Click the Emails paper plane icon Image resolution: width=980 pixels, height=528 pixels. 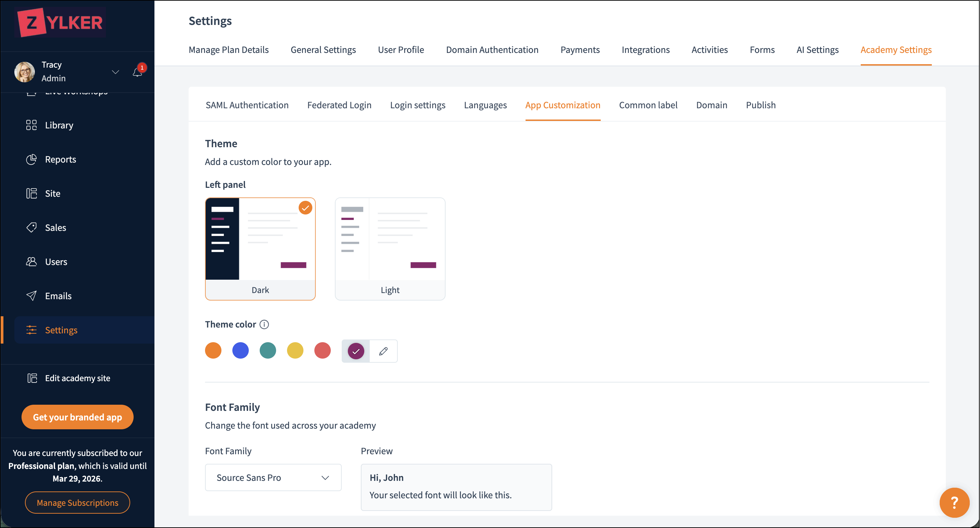pos(31,296)
